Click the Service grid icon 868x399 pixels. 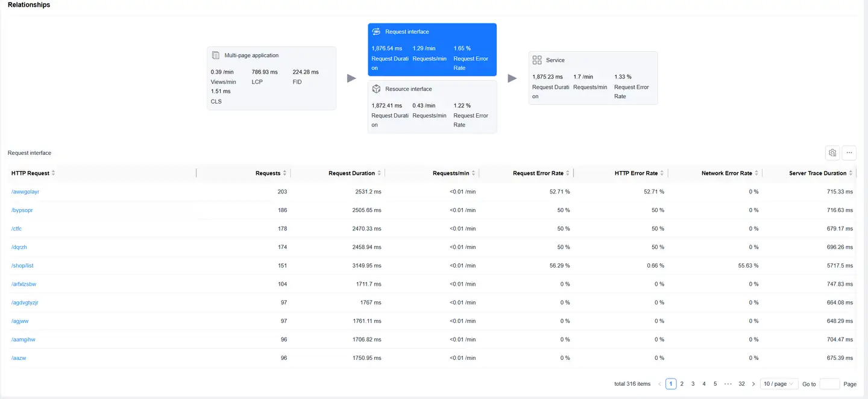tap(537, 60)
